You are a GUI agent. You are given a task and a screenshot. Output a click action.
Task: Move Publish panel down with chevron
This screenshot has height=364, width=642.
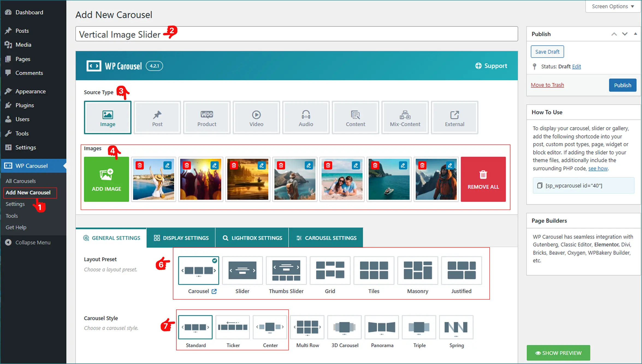click(x=625, y=34)
